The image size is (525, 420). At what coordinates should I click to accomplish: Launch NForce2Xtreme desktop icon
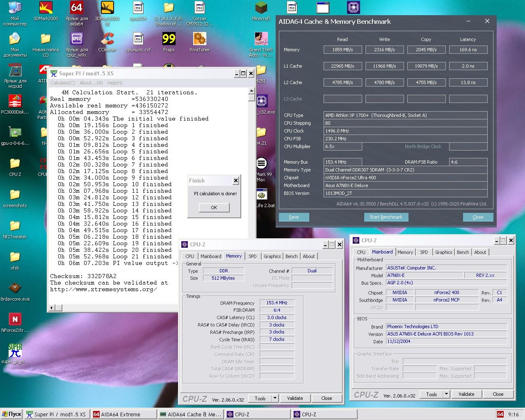[15, 323]
